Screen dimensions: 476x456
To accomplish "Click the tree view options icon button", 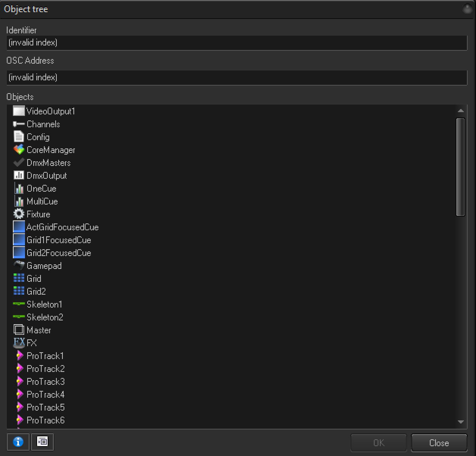I will click(x=42, y=442).
